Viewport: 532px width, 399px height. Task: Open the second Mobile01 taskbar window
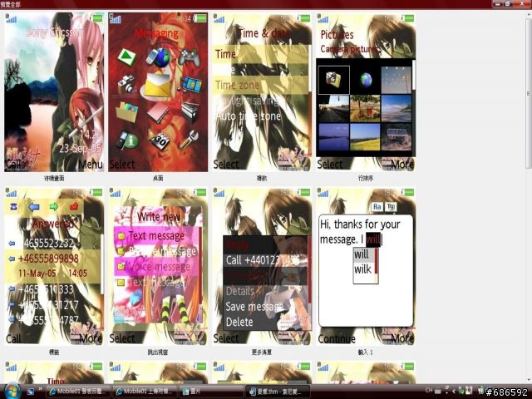(x=145, y=392)
